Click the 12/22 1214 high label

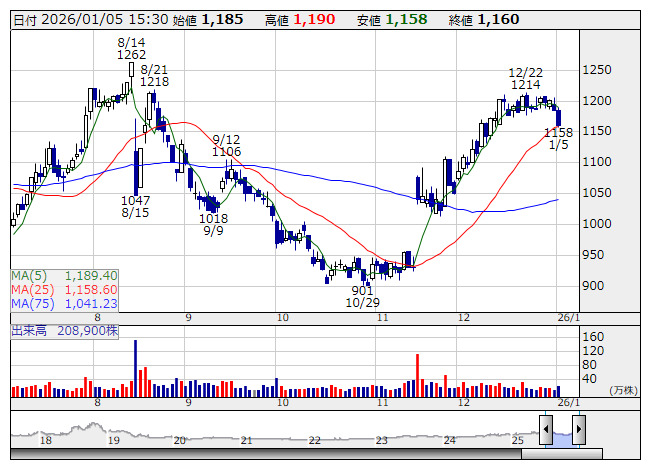526,79
